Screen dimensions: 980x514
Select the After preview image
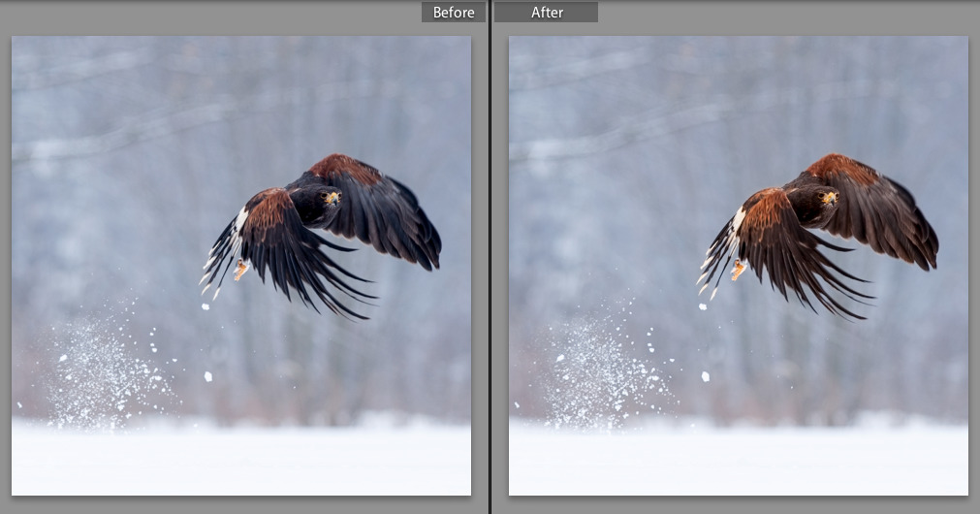click(x=739, y=266)
